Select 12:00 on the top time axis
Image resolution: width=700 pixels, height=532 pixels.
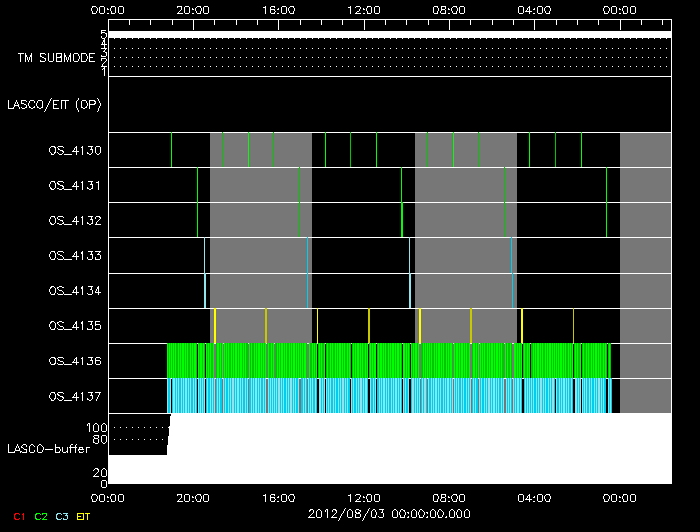click(x=364, y=10)
